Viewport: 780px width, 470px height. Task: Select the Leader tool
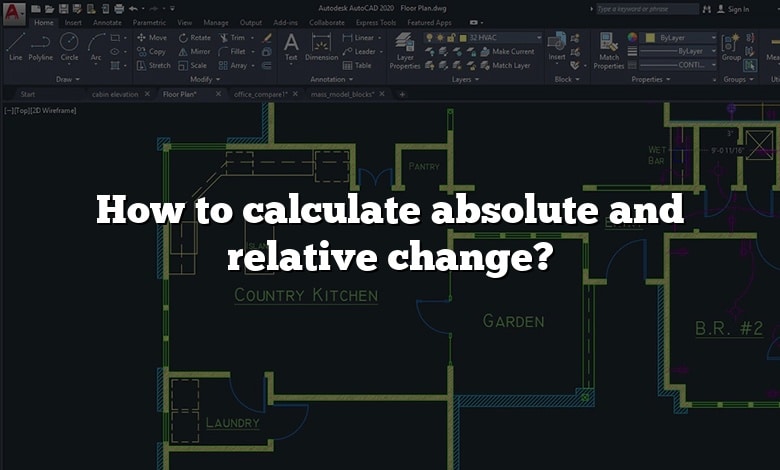[359, 51]
